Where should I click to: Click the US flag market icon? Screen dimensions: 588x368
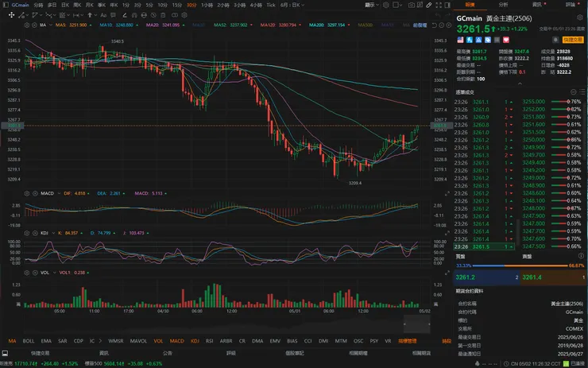(459, 39)
